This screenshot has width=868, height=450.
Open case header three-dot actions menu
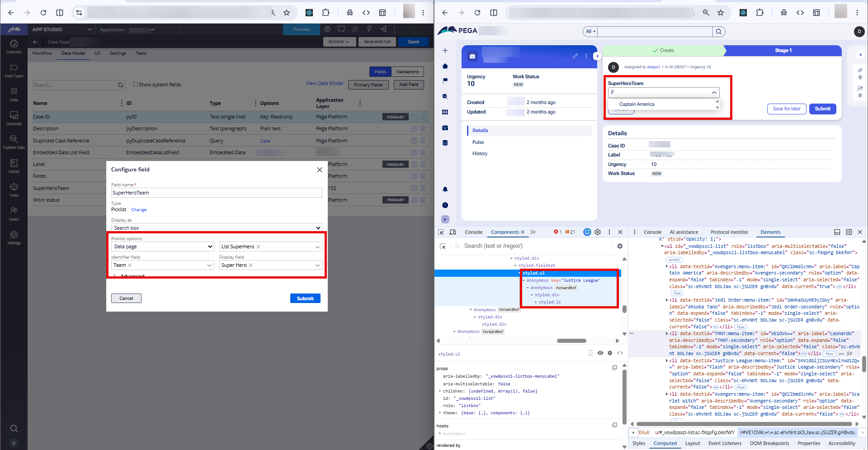click(x=586, y=56)
